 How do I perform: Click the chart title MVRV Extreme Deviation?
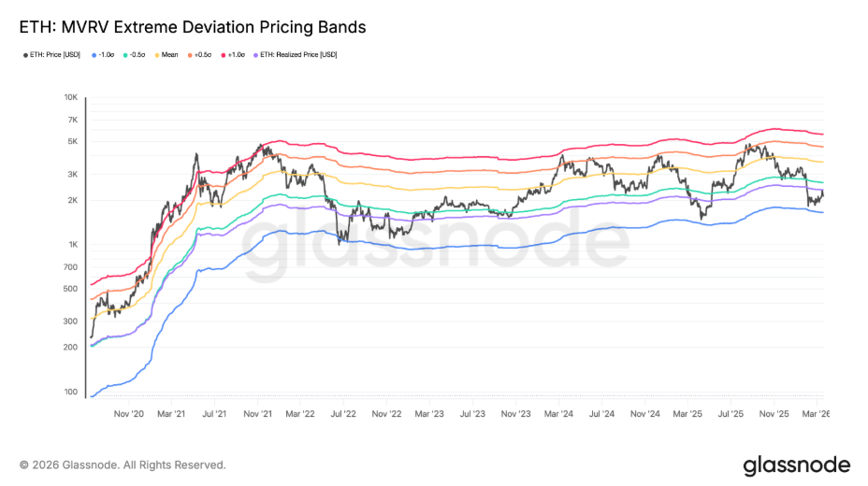click(x=192, y=27)
